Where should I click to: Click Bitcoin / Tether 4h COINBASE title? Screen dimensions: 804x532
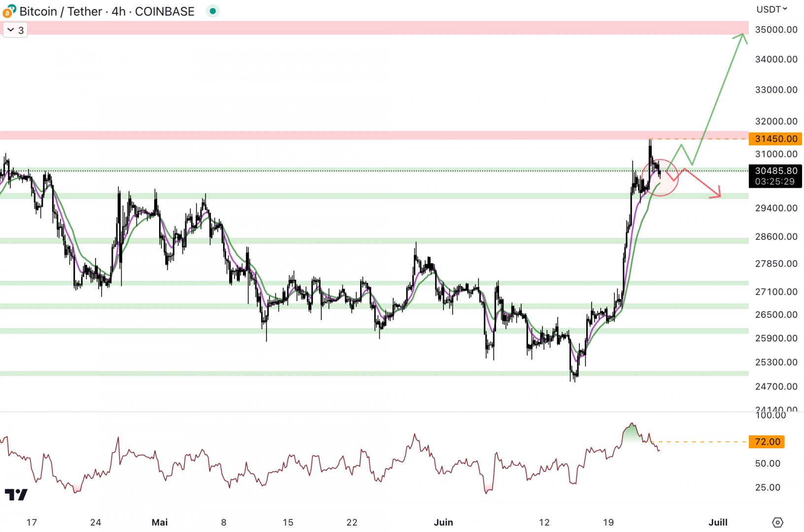pyautogui.click(x=107, y=11)
